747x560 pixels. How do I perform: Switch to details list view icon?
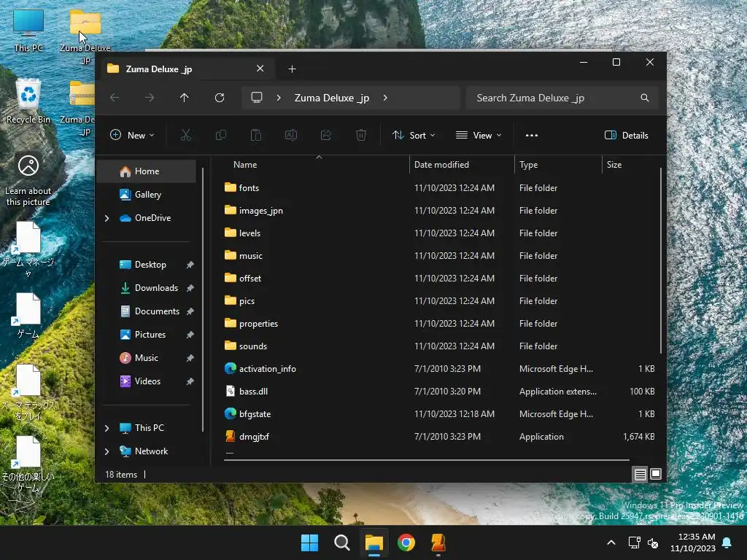640,474
